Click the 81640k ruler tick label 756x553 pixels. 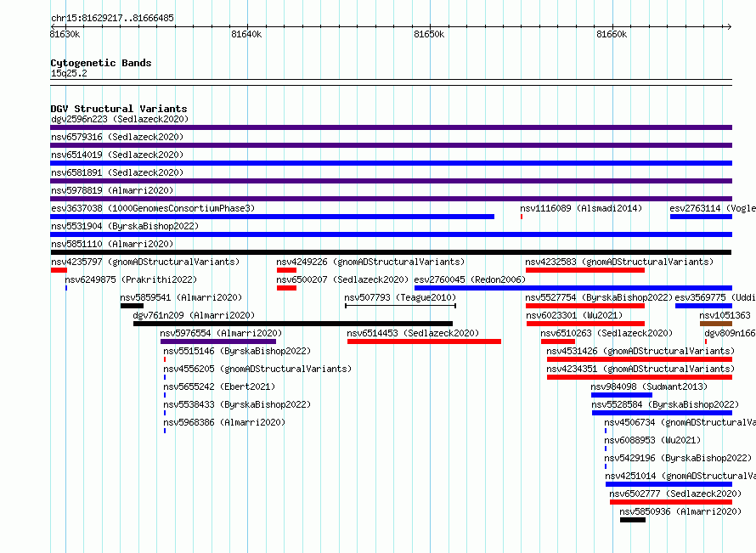tap(246, 34)
